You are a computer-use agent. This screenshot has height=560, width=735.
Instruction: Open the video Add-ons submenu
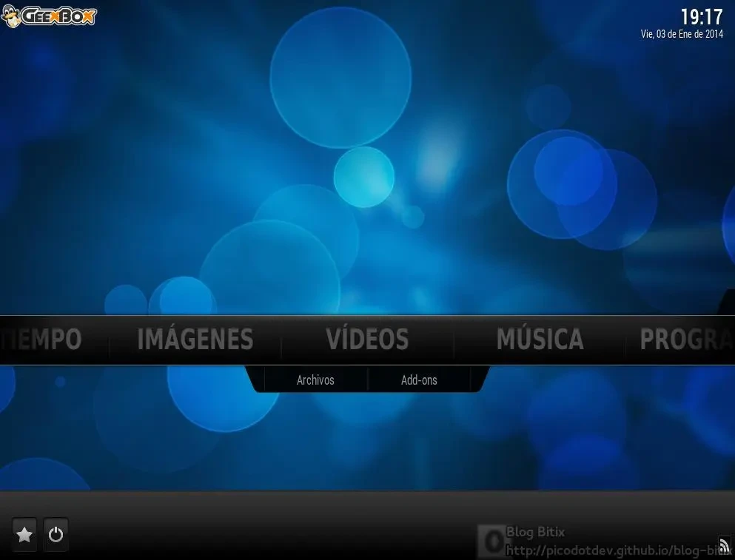pyautogui.click(x=419, y=380)
